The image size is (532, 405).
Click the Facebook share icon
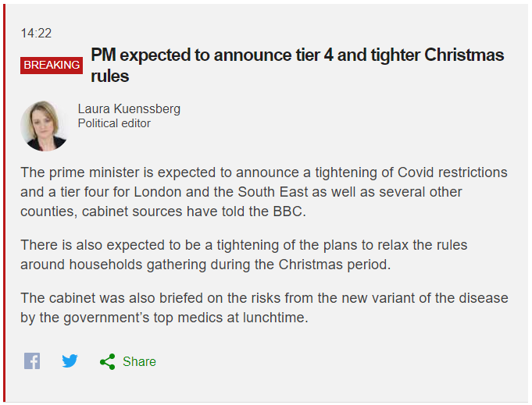32,361
